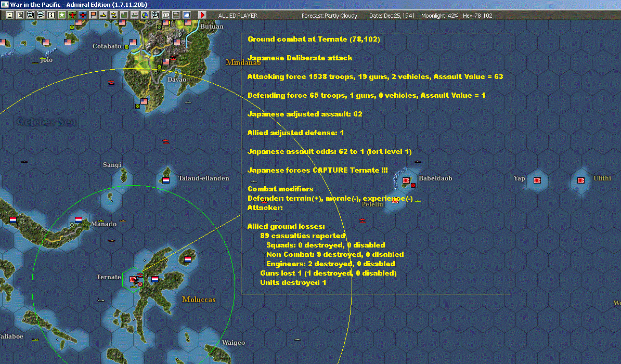Click the red plane on green icon
Image resolution: width=621 pixels, height=364 pixels.
pyautogui.click(x=72, y=15)
